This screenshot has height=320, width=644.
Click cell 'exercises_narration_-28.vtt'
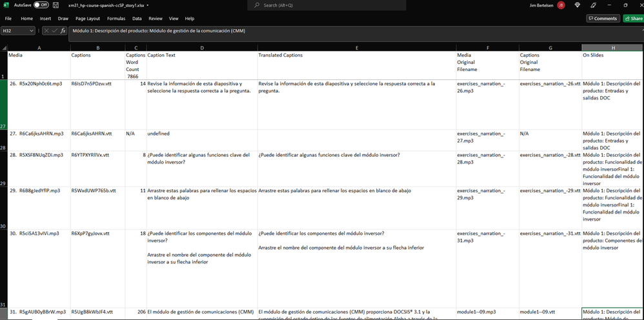click(x=550, y=169)
